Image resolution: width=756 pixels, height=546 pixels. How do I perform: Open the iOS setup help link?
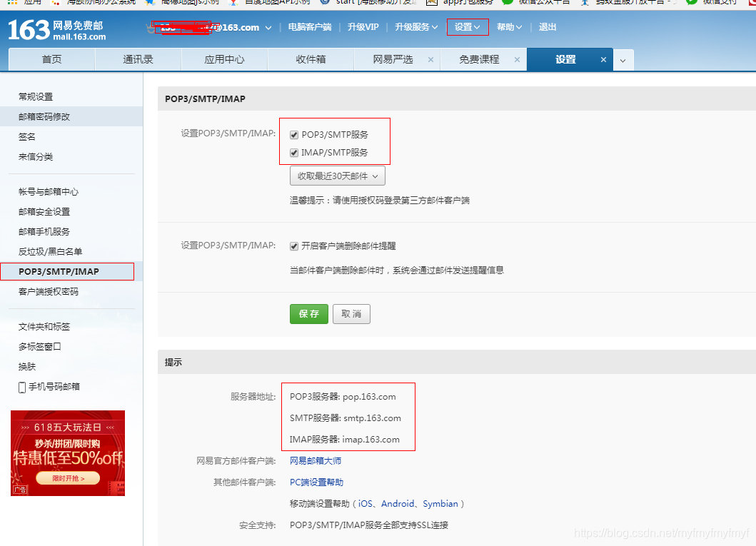pos(366,504)
